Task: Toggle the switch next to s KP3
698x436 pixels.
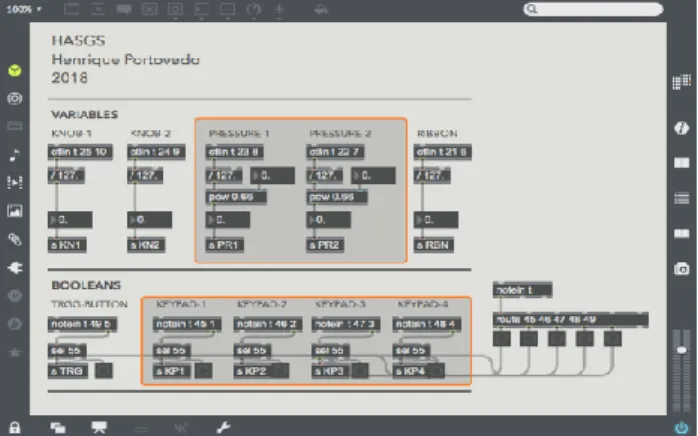Action: (x=360, y=371)
